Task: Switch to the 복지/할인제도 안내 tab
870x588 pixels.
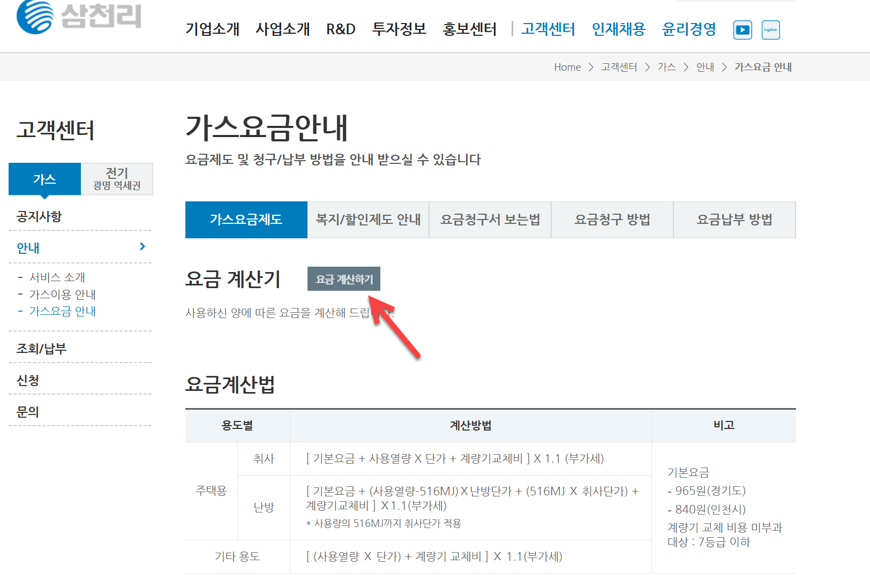Action: pyautogui.click(x=368, y=220)
